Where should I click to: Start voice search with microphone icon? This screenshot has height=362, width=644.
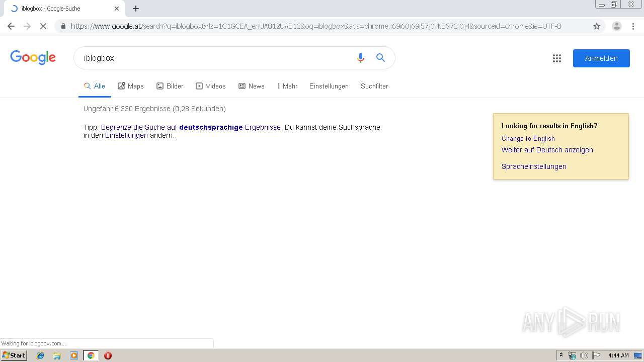click(360, 58)
